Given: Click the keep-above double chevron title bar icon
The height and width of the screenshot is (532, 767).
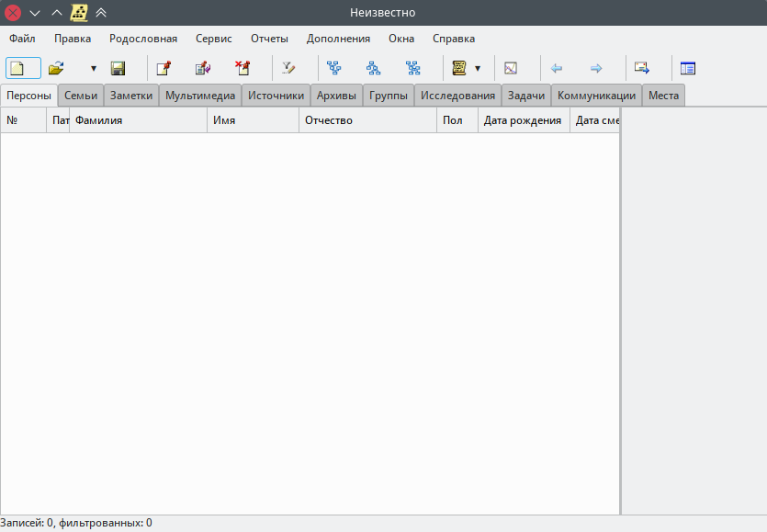Looking at the screenshot, I should pyautogui.click(x=101, y=13).
